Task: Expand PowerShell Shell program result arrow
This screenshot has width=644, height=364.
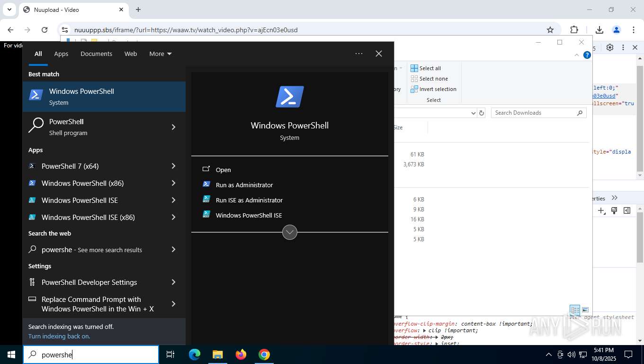Action: (174, 127)
